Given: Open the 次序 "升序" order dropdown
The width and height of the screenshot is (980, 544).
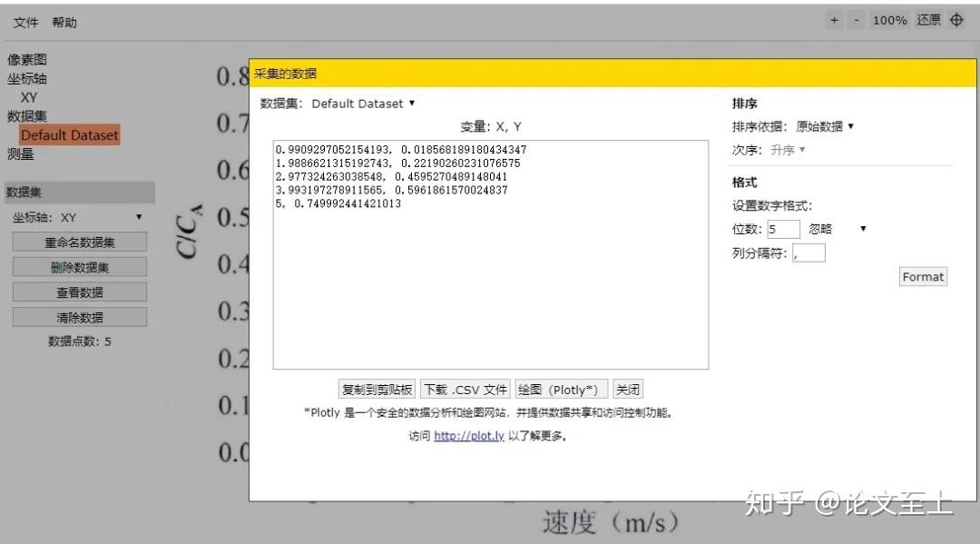Looking at the screenshot, I should tap(784, 150).
